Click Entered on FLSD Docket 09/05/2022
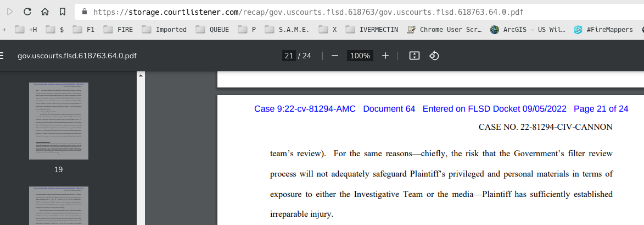This screenshot has height=225, width=644. point(495,109)
